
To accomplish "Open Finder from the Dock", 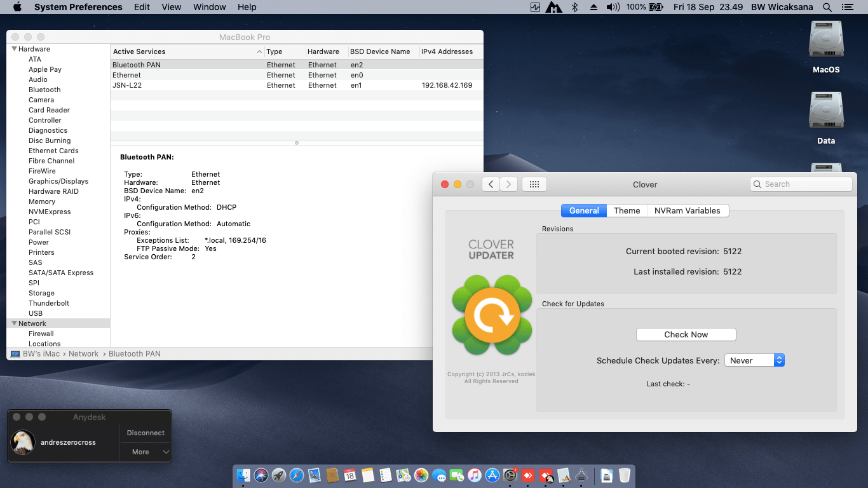I will (x=243, y=475).
